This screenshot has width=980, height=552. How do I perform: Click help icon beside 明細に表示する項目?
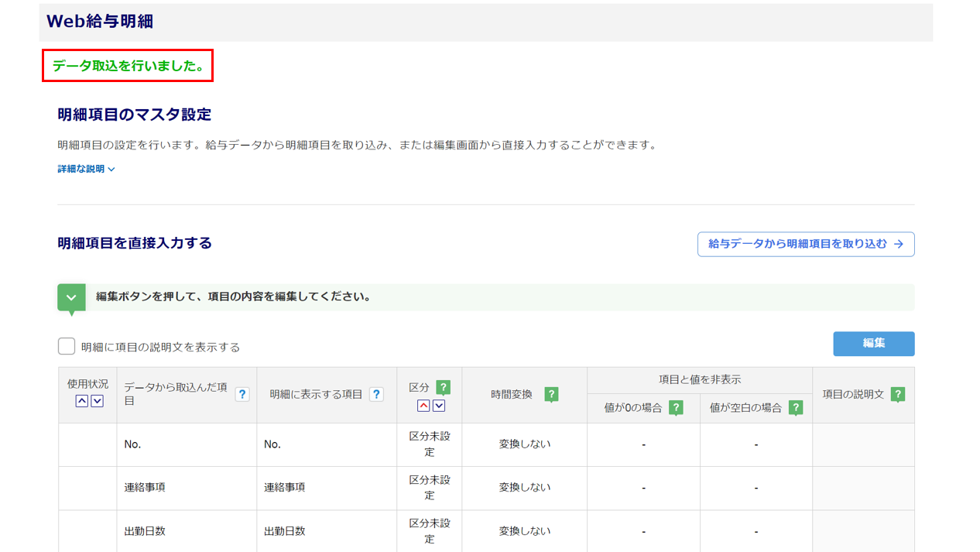pyautogui.click(x=376, y=394)
